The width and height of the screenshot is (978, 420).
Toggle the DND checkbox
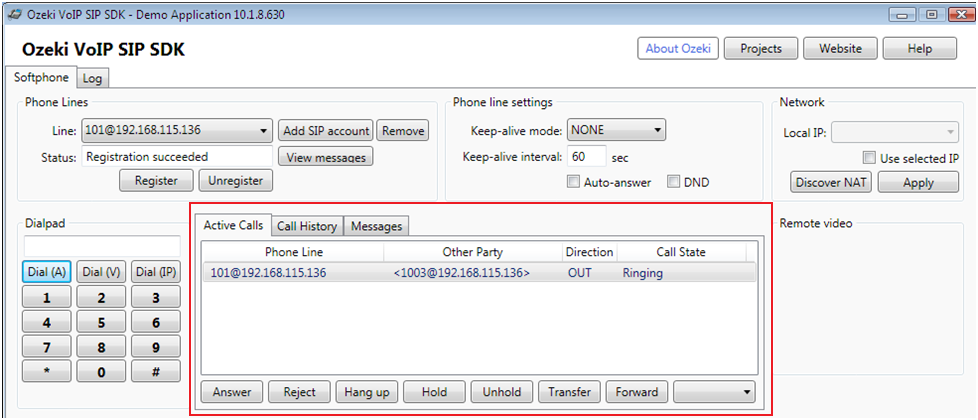pos(673,182)
